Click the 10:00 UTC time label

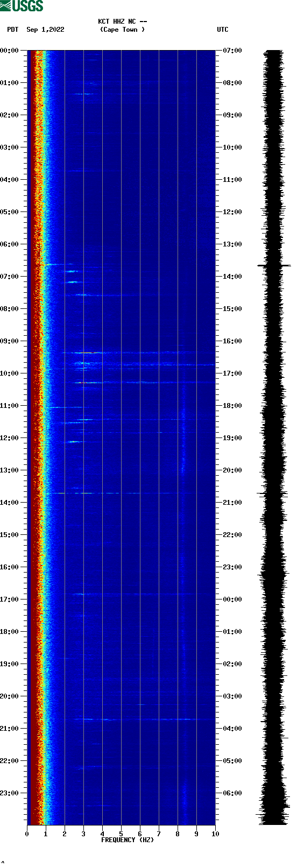tap(232, 147)
